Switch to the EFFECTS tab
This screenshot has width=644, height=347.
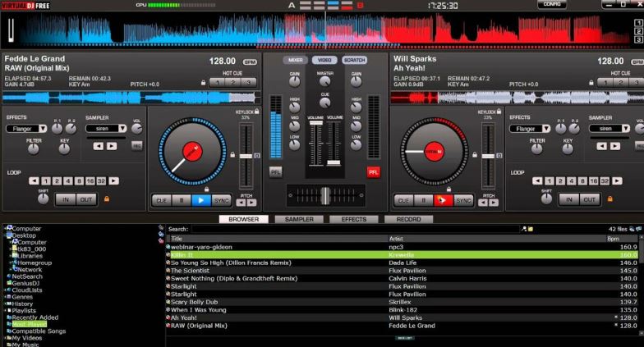[353, 220]
